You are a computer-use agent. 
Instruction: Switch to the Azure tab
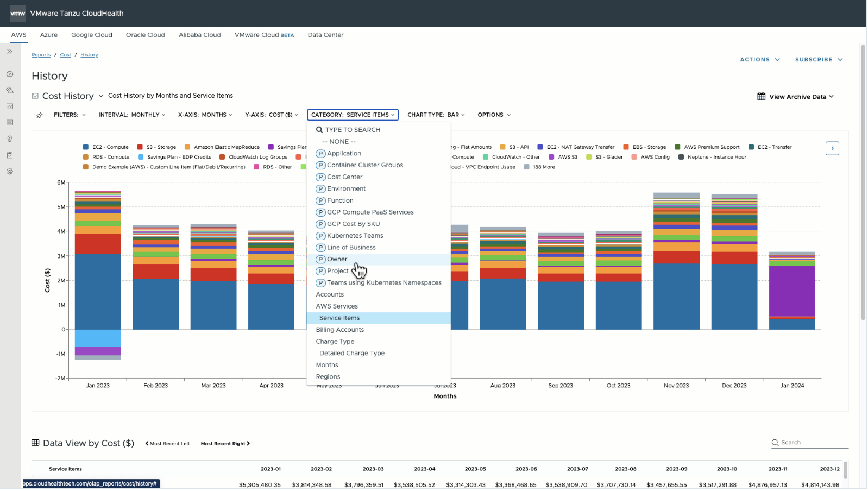tap(49, 35)
